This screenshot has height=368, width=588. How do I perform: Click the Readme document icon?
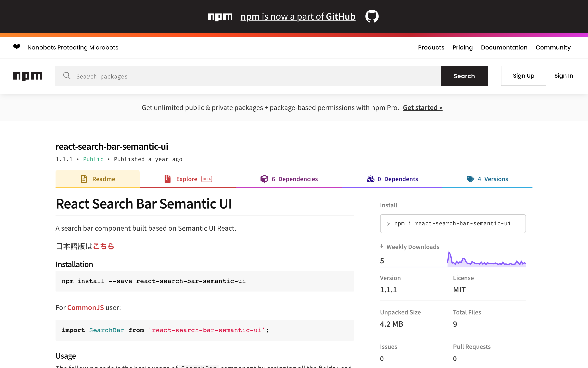point(84,179)
